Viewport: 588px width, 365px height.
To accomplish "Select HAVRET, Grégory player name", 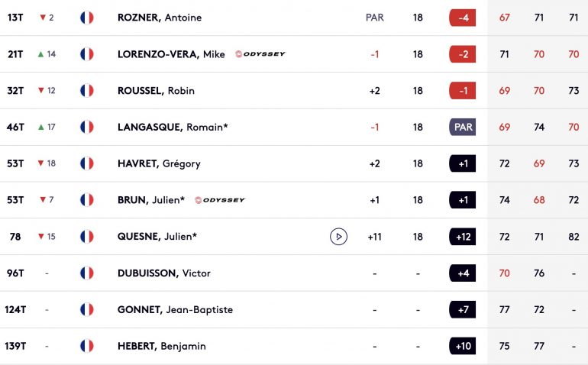I will point(159,163).
